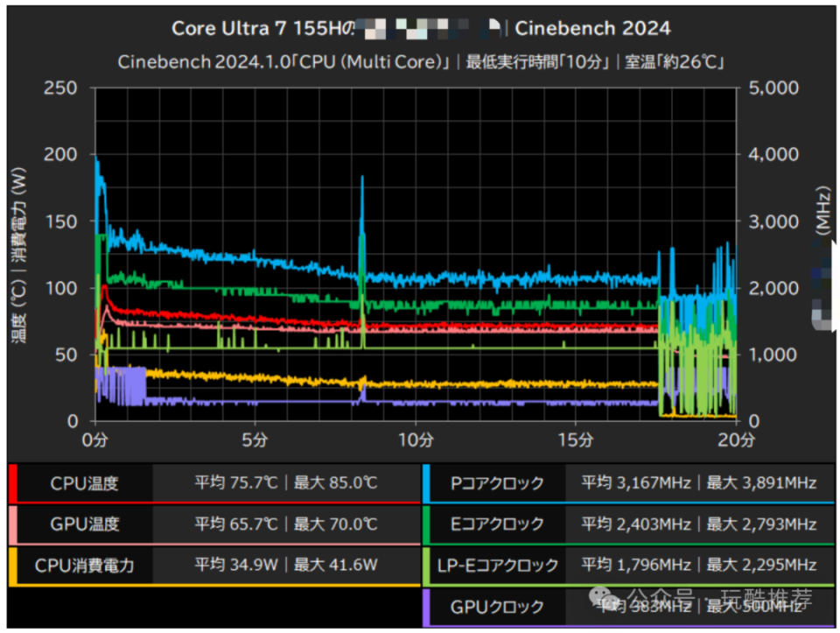Click the x-axis label '0分'

(x=95, y=440)
